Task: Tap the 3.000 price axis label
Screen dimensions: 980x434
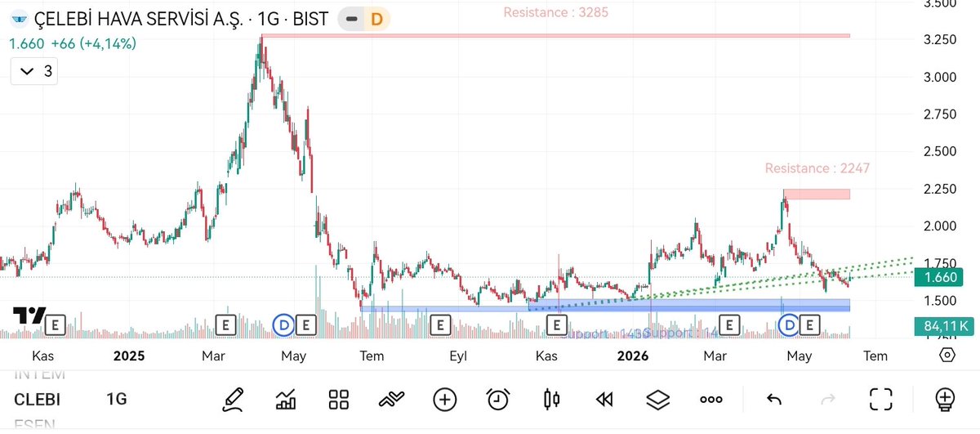Action: (x=941, y=78)
